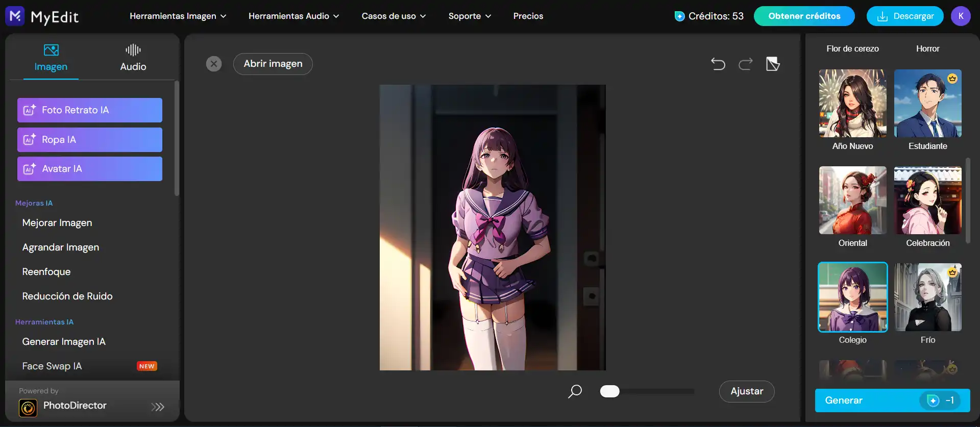Select the Año Nuevo style thumbnail
Screen dimensions: 980x427
coord(853,104)
